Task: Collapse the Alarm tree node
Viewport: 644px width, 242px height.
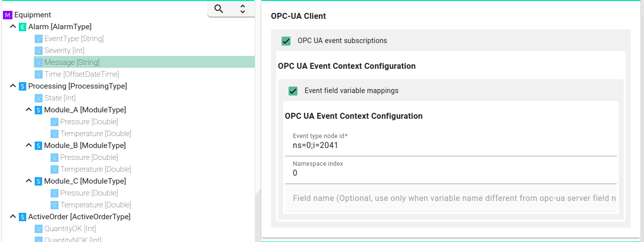Action: click(x=13, y=27)
